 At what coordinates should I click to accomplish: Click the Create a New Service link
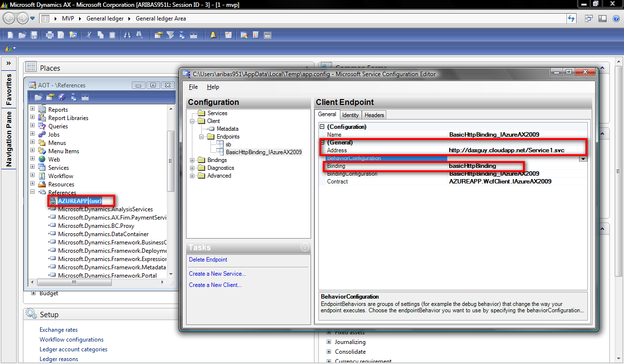pyautogui.click(x=217, y=274)
